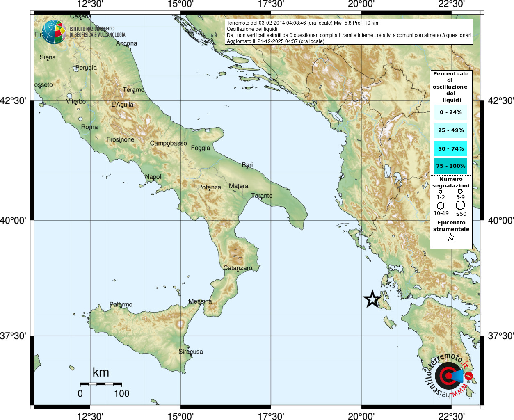The image size is (514, 420).
Task: Click the largest legend circle for ≥50 reports
Action: click(460, 205)
